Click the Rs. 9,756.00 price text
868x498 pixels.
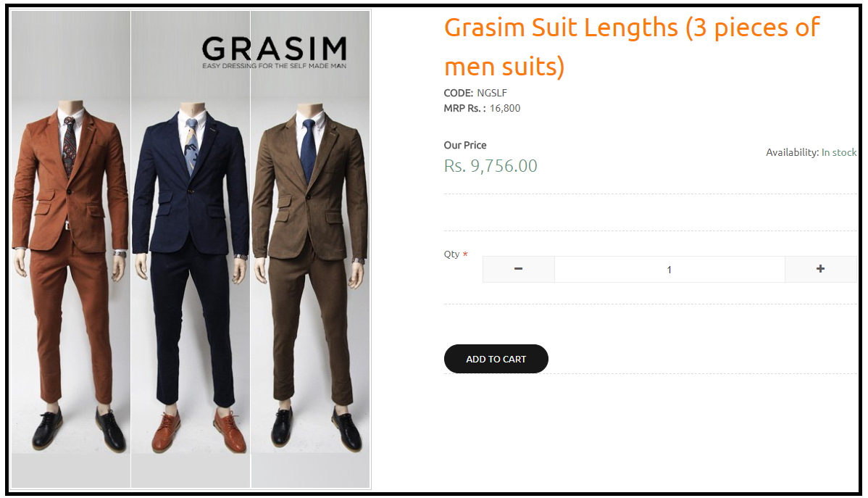491,166
